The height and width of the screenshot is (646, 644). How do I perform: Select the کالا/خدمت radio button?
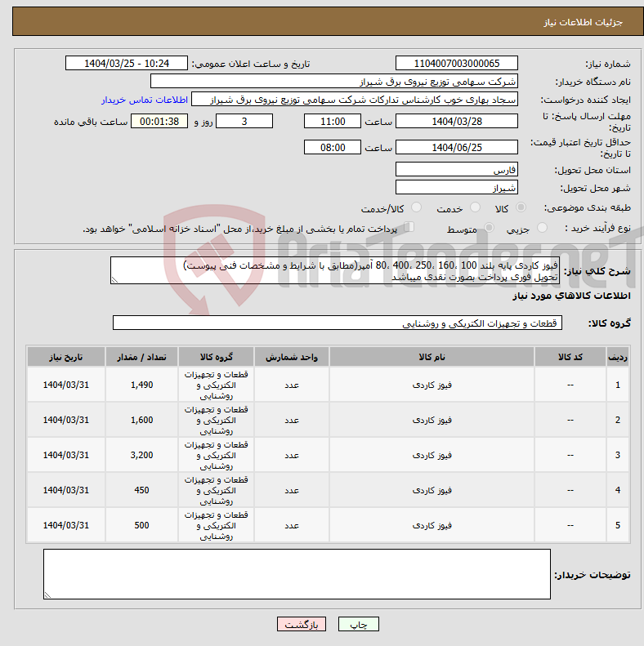(417, 207)
